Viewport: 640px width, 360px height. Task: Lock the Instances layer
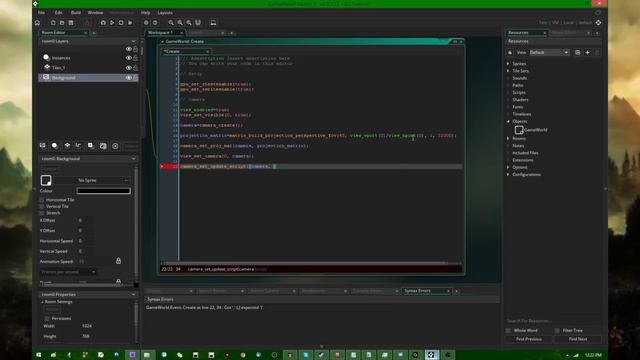tap(136, 58)
